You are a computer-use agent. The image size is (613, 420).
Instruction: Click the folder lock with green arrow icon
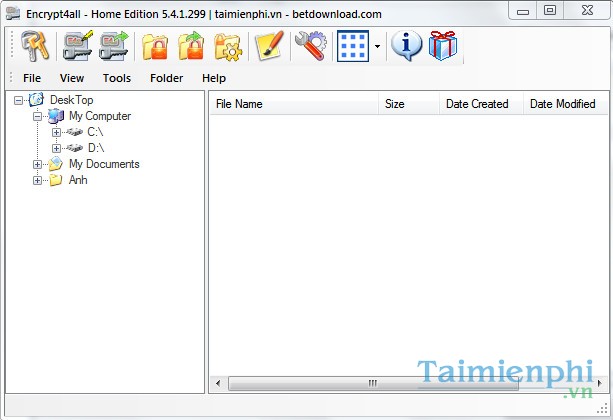coord(191,46)
